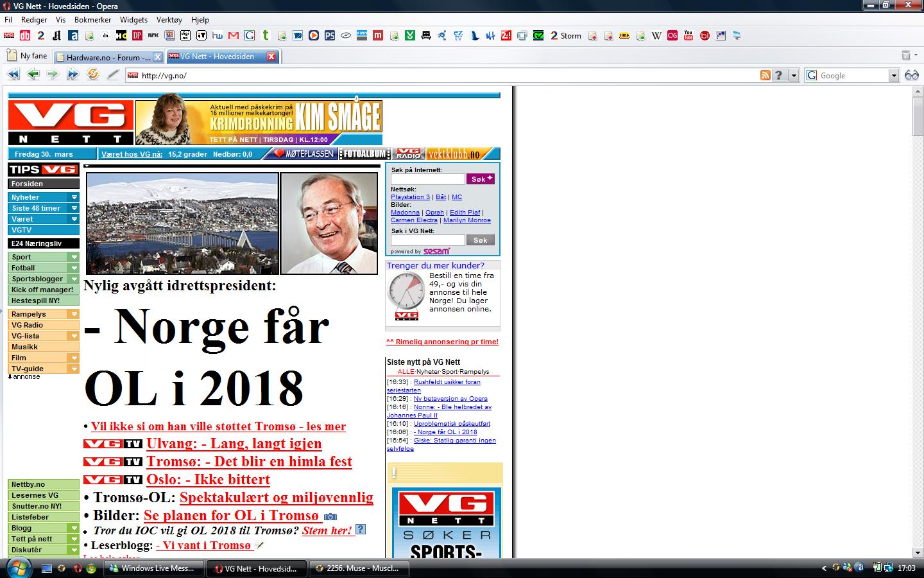Open the address bar history dropdown

[x=794, y=75]
